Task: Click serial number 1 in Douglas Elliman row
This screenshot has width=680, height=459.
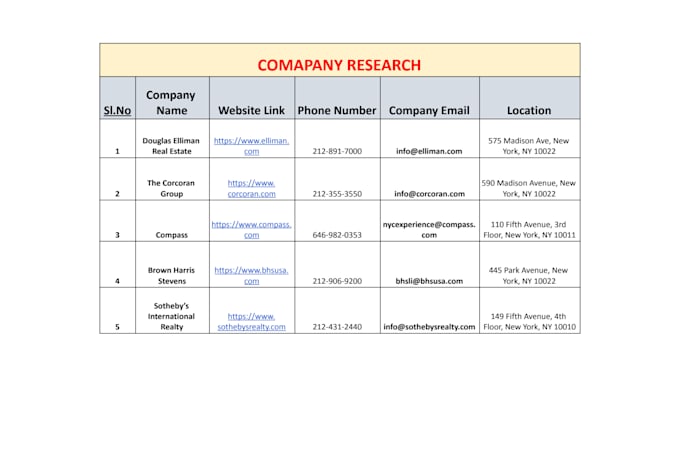Action: (x=118, y=138)
